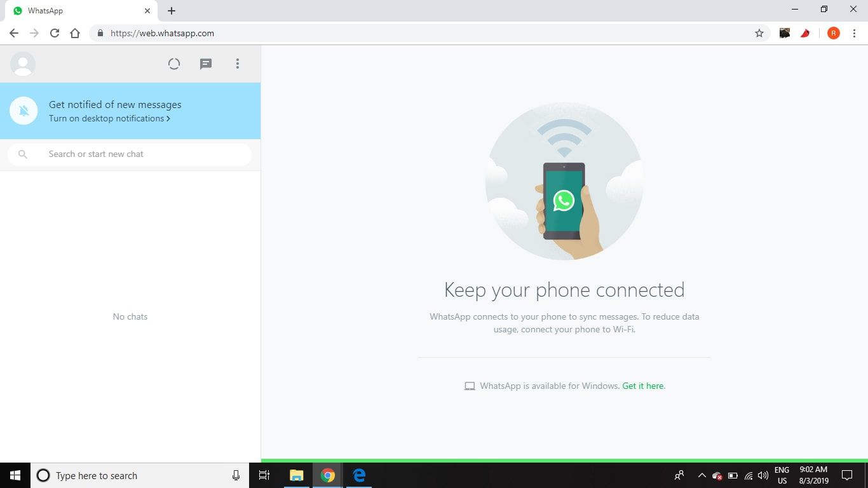Screen dimensions: 868x488
Task: Go to the browser home page
Action: point(75,33)
